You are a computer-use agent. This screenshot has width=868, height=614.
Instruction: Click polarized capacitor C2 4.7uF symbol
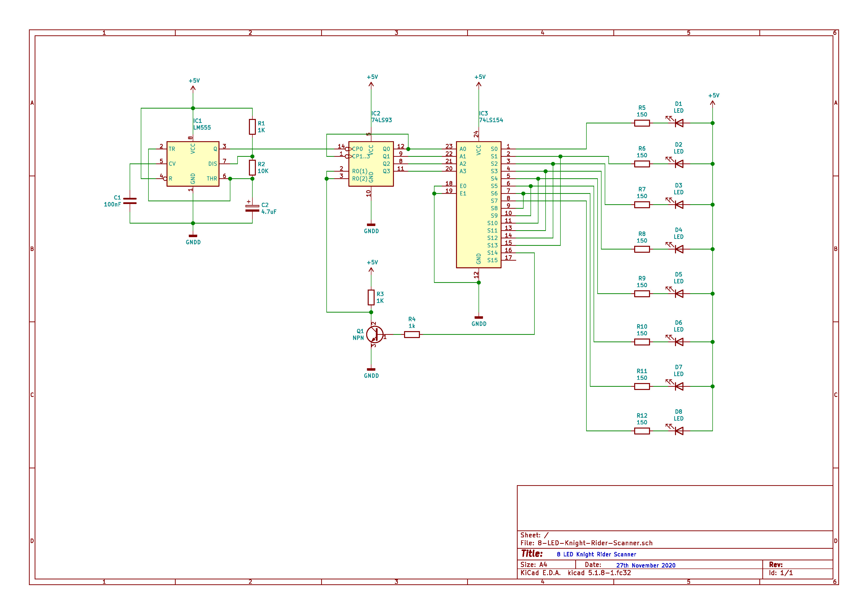tap(252, 208)
